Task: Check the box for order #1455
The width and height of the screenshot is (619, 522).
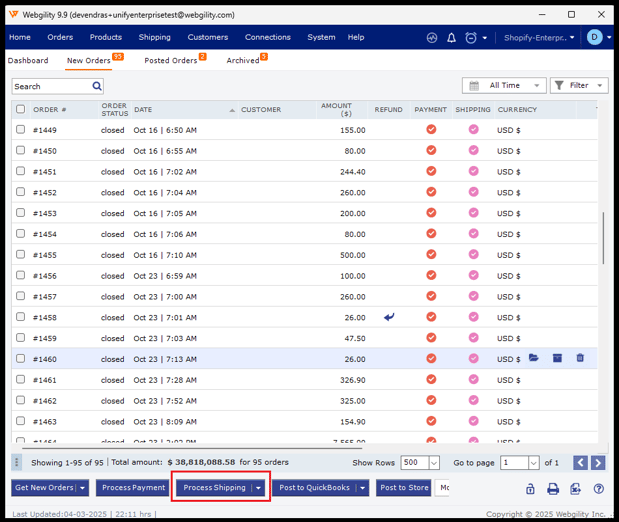Action: [21, 255]
